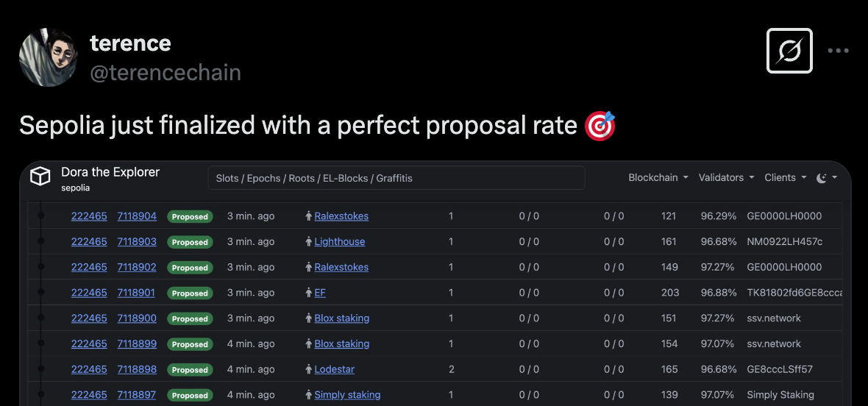The image size is (868, 406).
Task: Click the person icon beside Lodestar
Action: coord(309,369)
